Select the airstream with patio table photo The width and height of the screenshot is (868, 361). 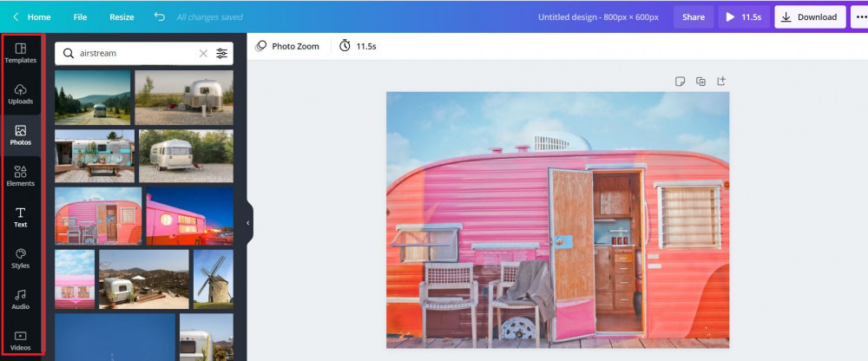[95, 156]
